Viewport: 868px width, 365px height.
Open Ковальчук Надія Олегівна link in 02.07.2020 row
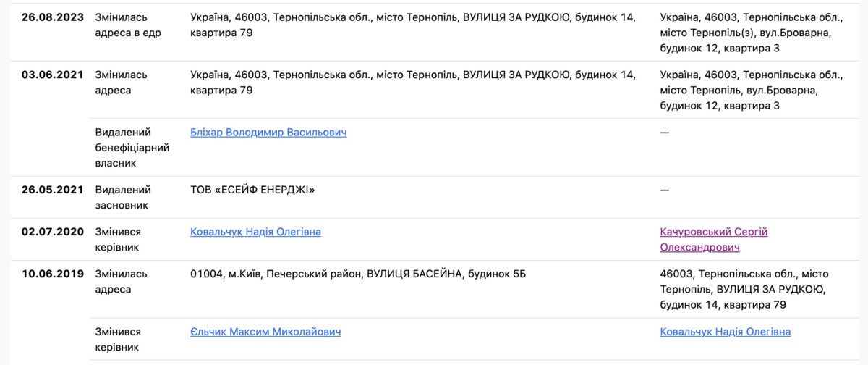point(255,232)
